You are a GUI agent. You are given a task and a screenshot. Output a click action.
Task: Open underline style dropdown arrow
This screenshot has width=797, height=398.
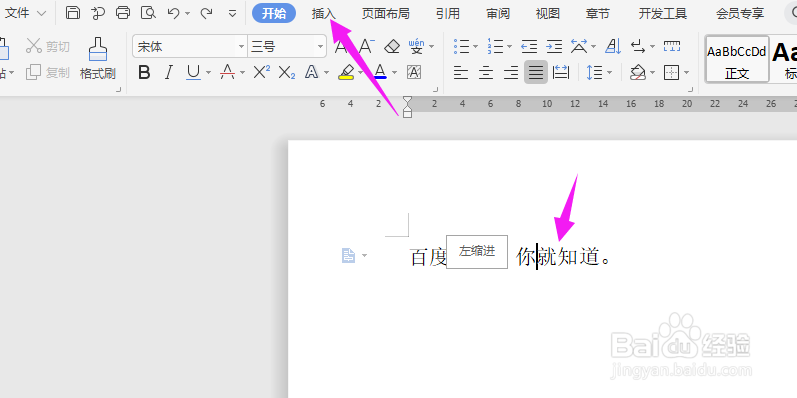pos(208,73)
